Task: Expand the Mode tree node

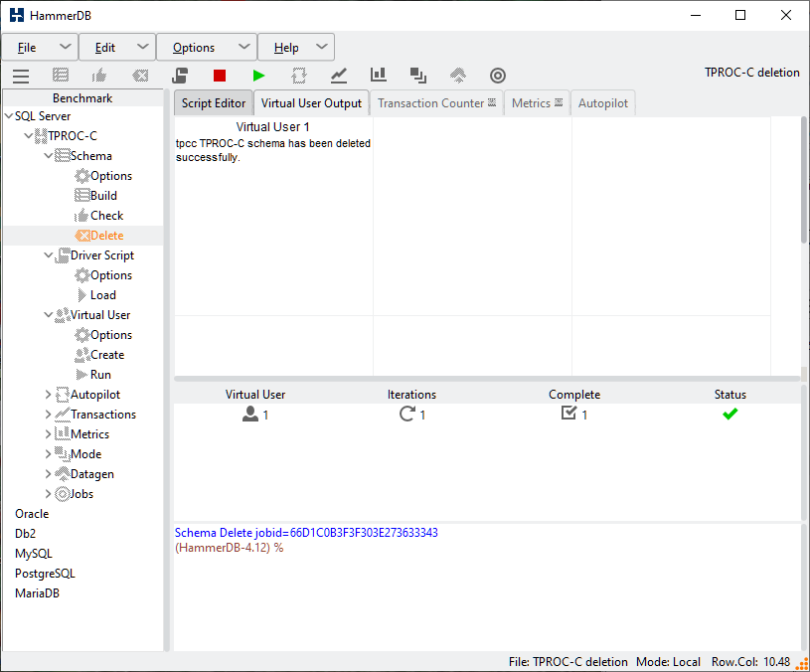Action: 49,454
